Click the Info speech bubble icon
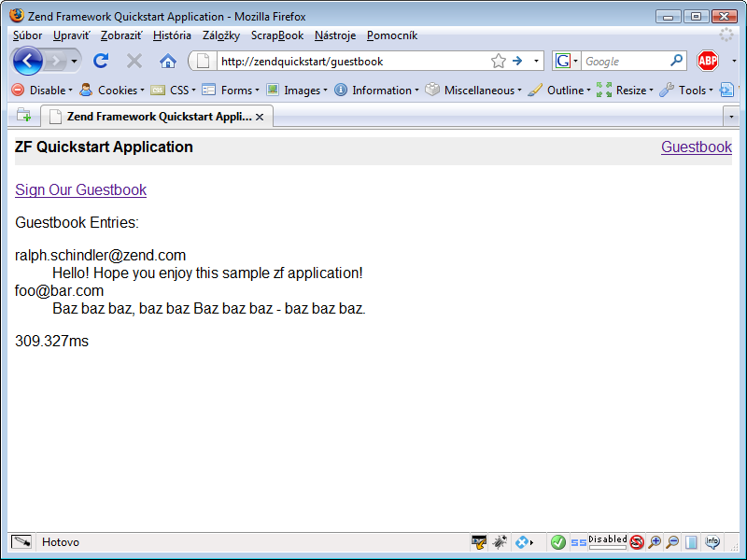Image resolution: width=747 pixels, height=560 pixels. [712, 541]
